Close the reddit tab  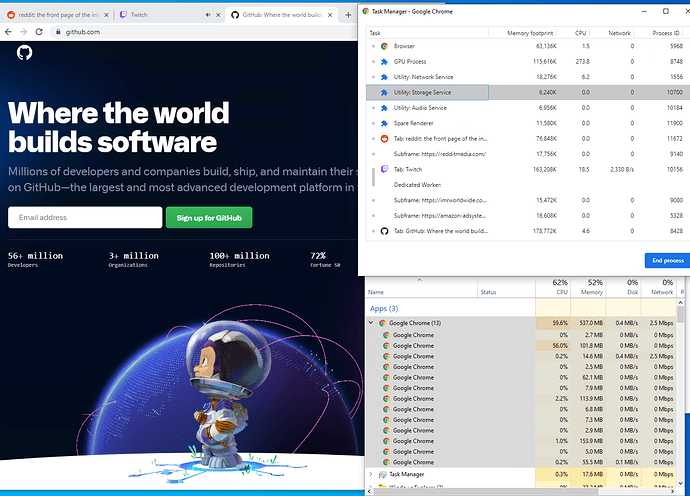click(106, 15)
